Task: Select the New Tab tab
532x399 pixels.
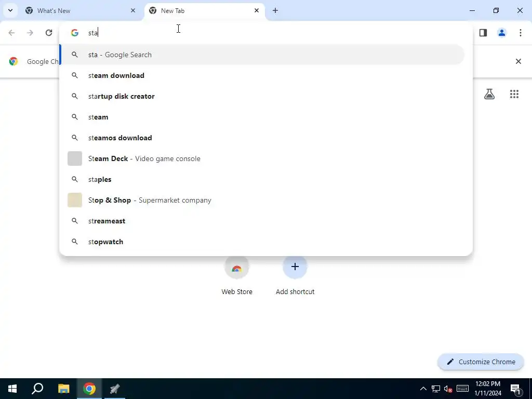Action: click(x=205, y=10)
